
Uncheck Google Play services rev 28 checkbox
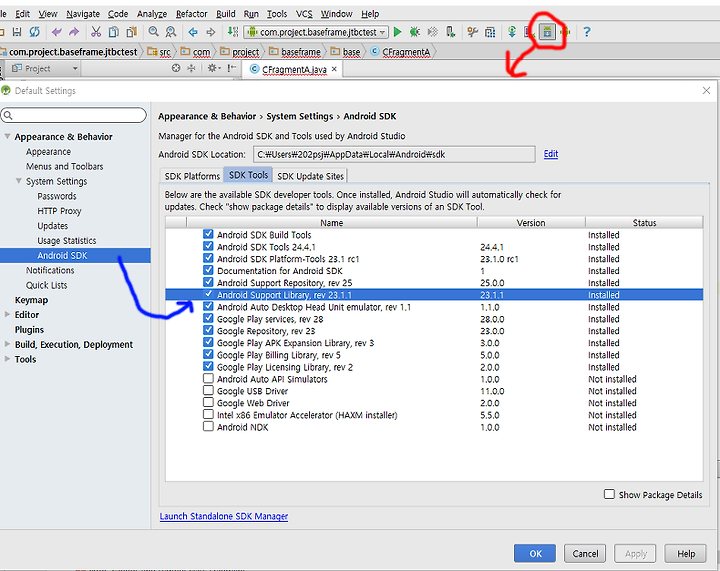208,318
